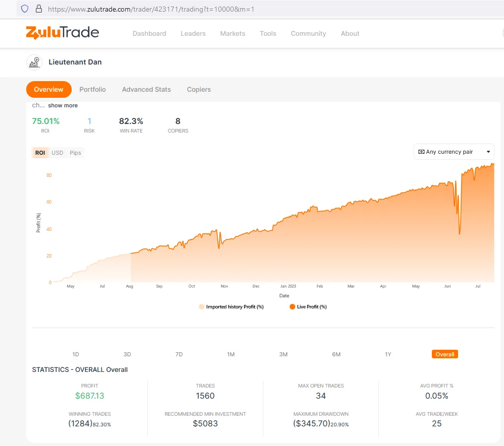Viewport: 504px width, 446px height.
Task: Toggle the Live Profit legend marker
Action: coord(292,306)
